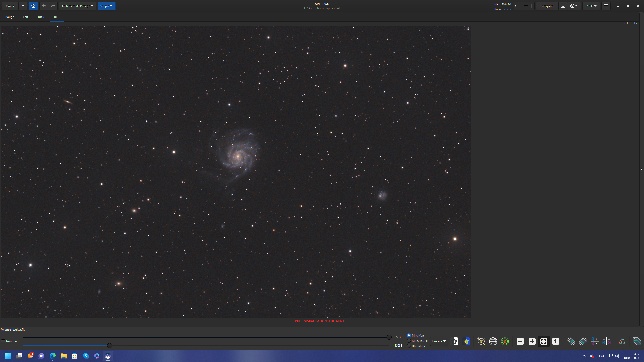Expand the Traitement de l'image menu
644x362 pixels.
77,6
